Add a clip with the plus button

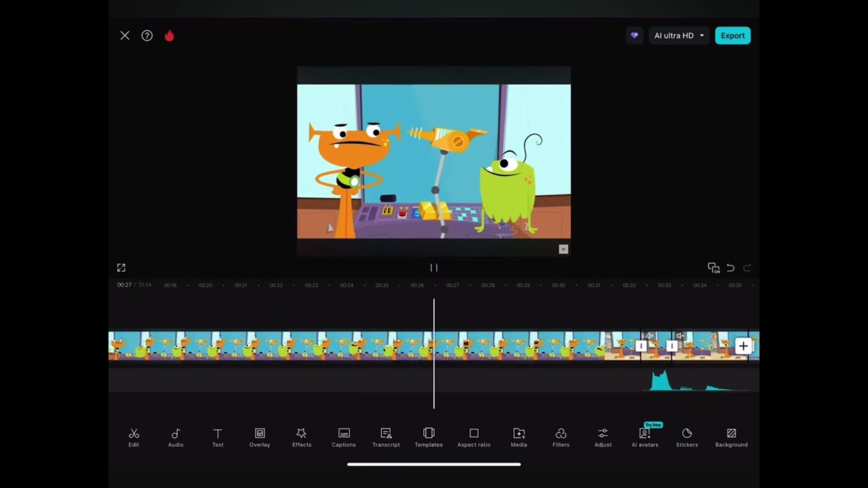pyautogui.click(x=743, y=346)
